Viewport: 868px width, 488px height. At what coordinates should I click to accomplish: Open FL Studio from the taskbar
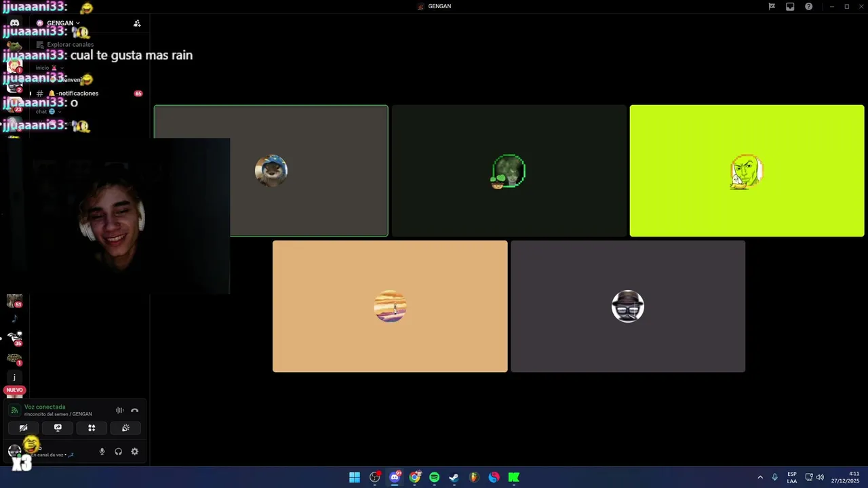[474, 477]
